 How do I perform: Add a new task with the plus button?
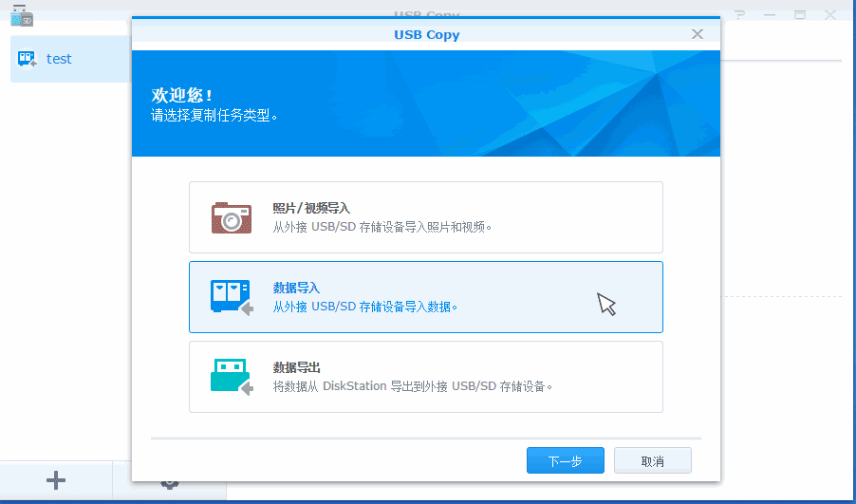pyautogui.click(x=56, y=480)
